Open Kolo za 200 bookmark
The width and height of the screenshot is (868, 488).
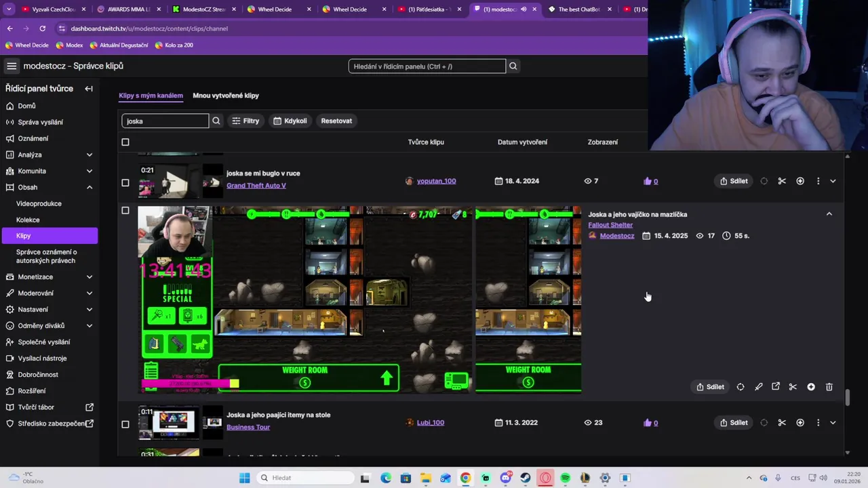(x=174, y=45)
